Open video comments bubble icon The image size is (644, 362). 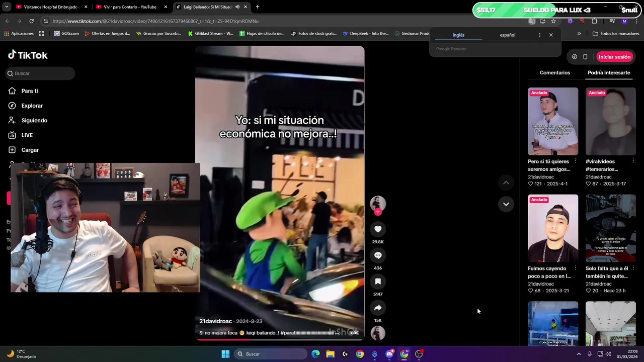point(378,255)
